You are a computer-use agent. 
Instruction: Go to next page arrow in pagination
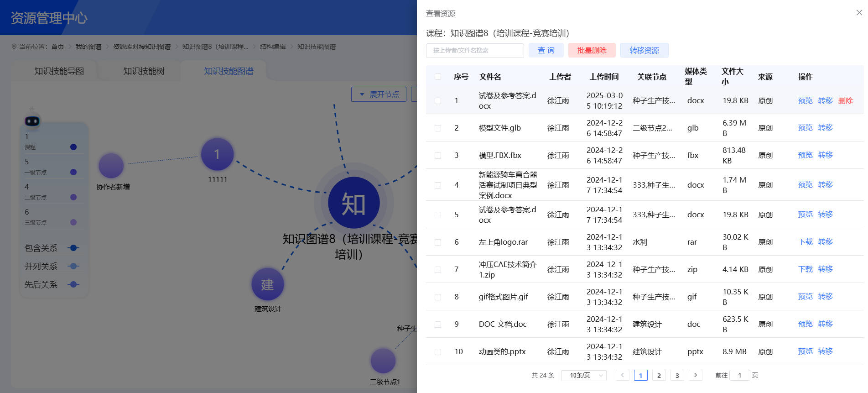point(695,375)
